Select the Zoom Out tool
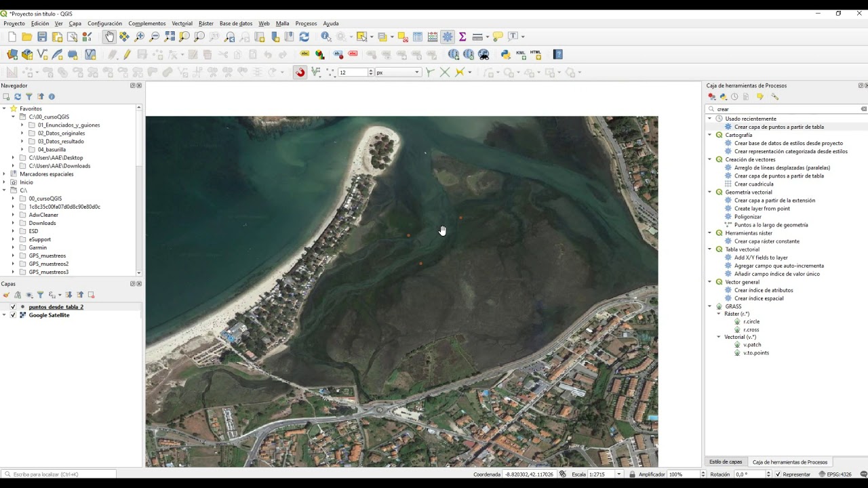This screenshot has height=488, width=868. [x=155, y=37]
